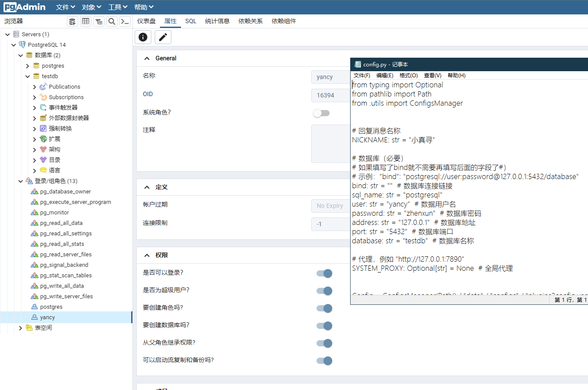Open the 仪表盘 dashboard tab

[146, 21]
